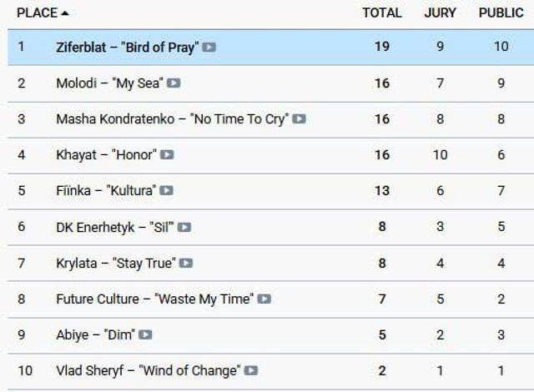Click the Future Culture entry name
This screenshot has width=534, height=392.
click(x=154, y=299)
